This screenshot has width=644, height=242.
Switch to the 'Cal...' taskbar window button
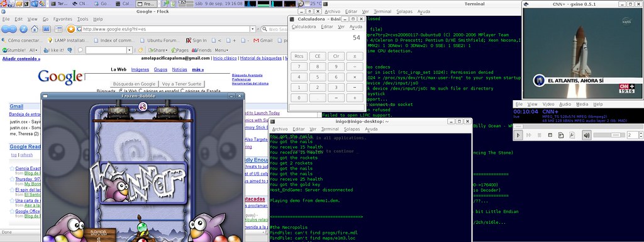pyautogui.click(x=123, y=4)
